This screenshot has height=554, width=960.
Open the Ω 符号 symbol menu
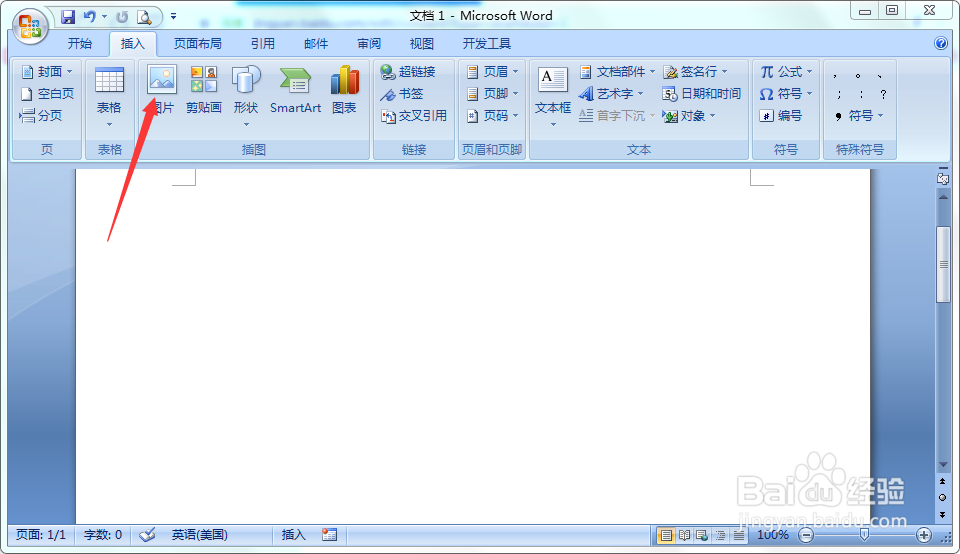tap(786, 94)
